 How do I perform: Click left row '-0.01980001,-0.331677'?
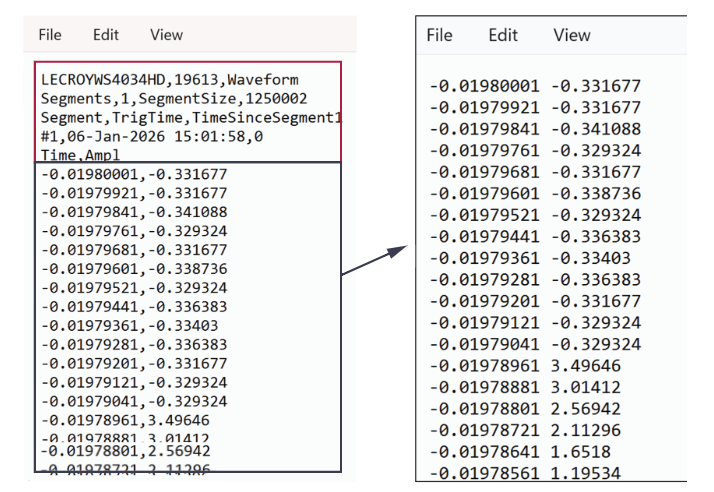coord(134,174)
